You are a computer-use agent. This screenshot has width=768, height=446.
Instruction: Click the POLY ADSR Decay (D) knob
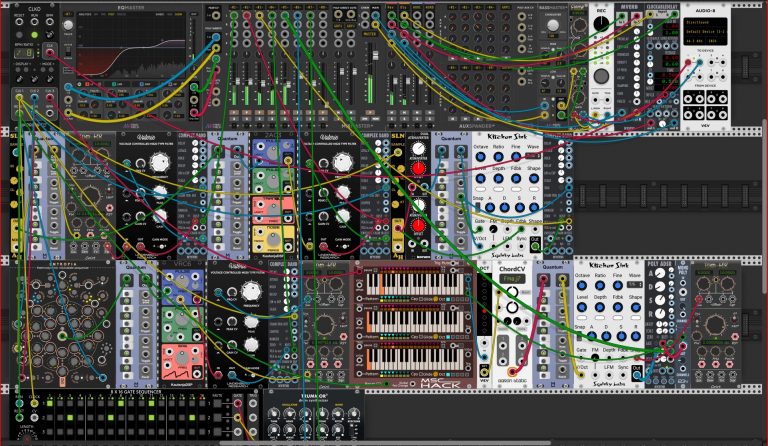tap(661, 286)
